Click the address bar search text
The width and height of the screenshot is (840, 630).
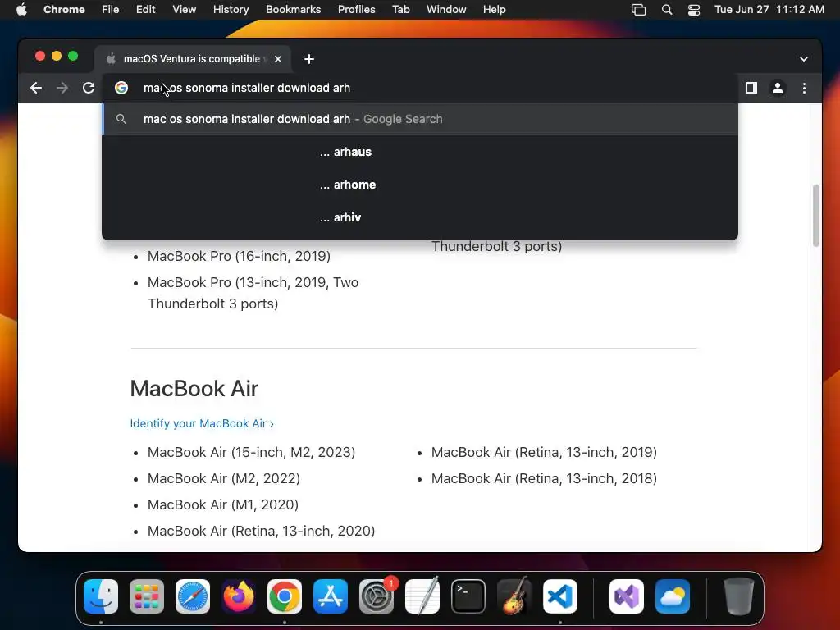tap(247, 88)
